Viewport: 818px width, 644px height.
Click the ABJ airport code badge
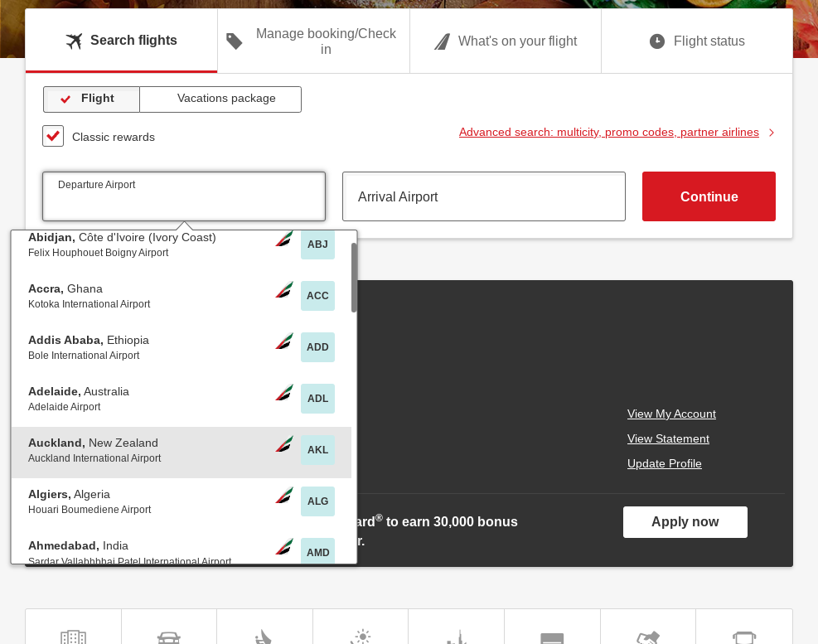pos(317,245)
